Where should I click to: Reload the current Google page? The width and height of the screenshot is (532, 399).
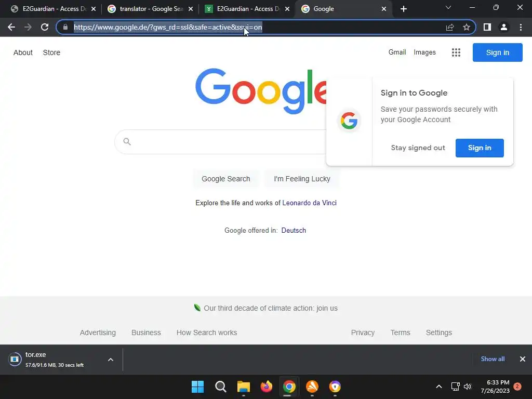coord(45,27)
